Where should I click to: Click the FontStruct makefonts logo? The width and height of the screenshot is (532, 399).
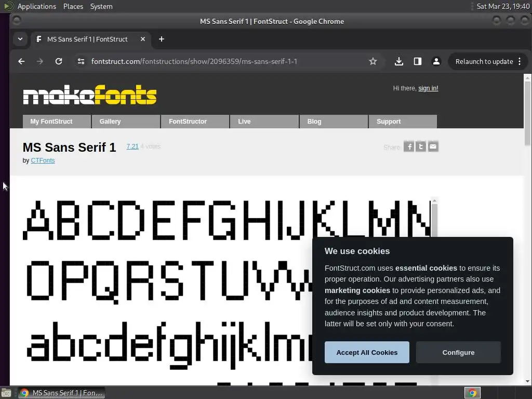[x=90, y=95]
